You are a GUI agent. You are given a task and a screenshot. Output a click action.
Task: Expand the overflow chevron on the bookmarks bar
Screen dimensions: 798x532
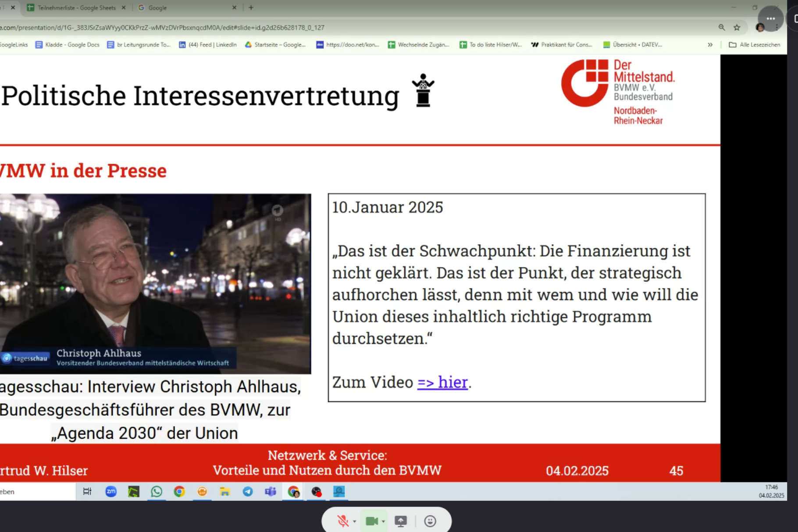coord(710,44)
